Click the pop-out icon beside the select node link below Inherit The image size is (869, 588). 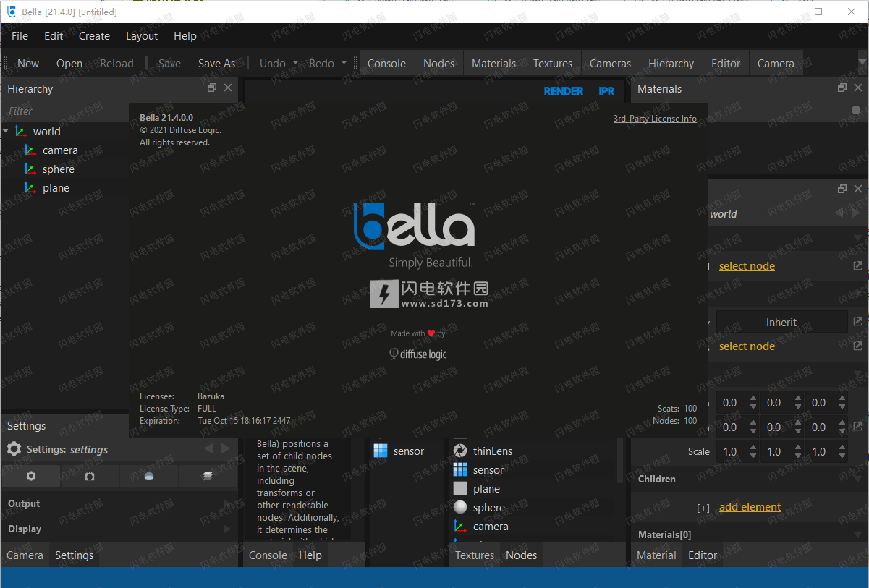pos(857,346)
